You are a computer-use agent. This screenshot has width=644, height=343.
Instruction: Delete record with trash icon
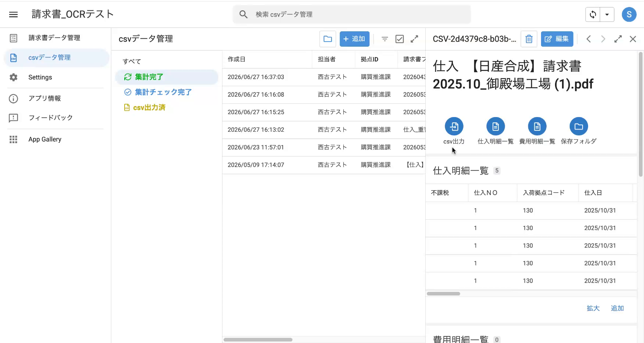(x=529, y=39)
